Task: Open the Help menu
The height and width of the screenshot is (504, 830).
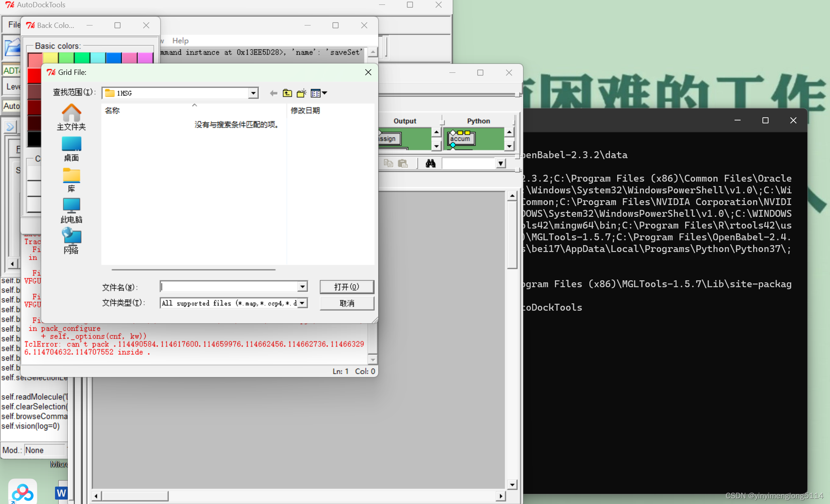Action: pos(180,40)
